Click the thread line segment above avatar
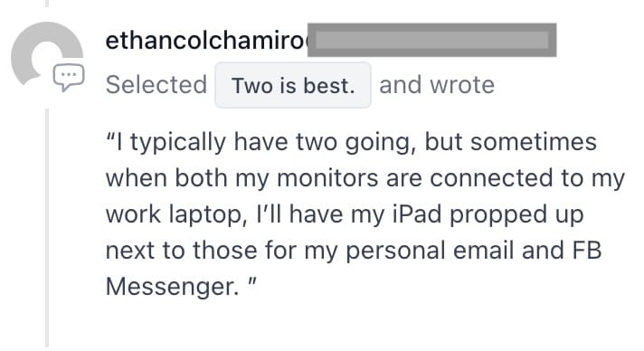The image size is (644, 351). click(x=47, y=4)
